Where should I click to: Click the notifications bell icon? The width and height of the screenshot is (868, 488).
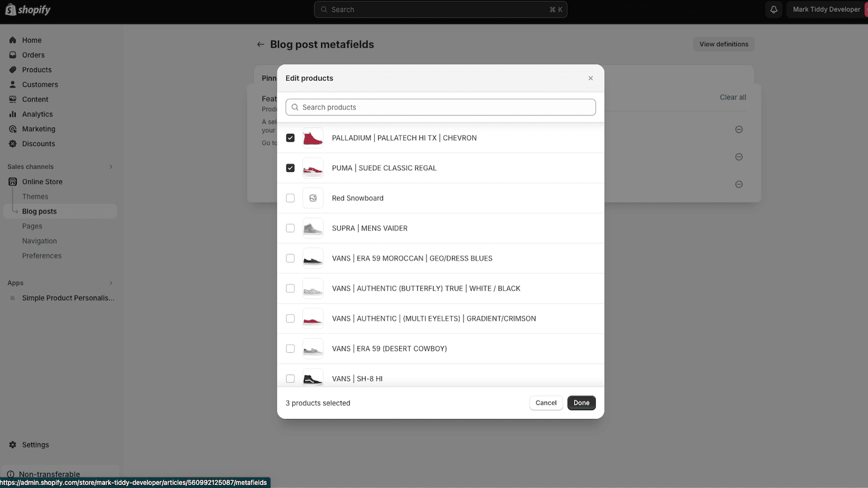[774, 9]
